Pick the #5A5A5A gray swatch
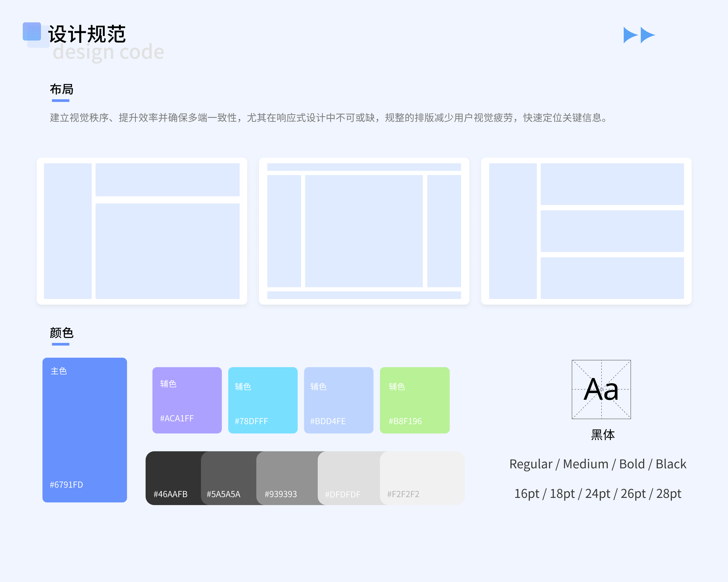Viewport: 728px width, 582px height. click(228, 478)
